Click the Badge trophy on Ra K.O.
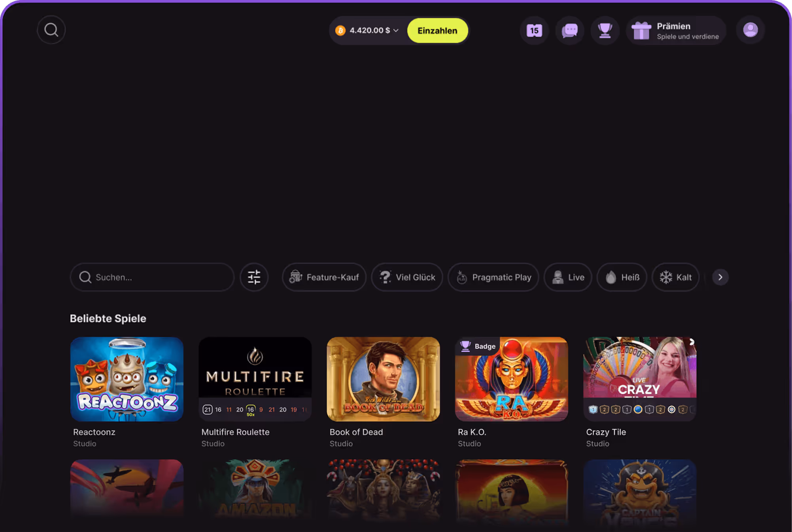The height and width of the screenshot is (532, 792). pyautogui.click(x=478, y=346)
